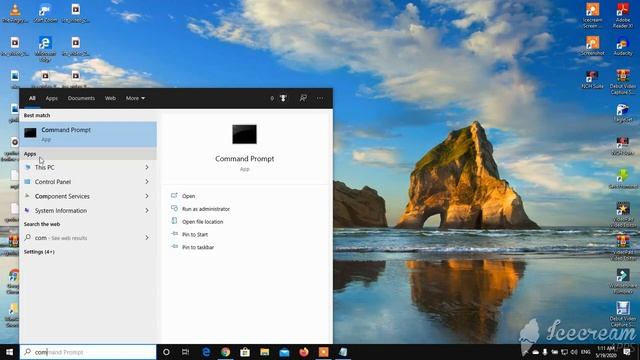Click the feedback icon in search header
Screen dimensions: 640x360
point(303,98)
